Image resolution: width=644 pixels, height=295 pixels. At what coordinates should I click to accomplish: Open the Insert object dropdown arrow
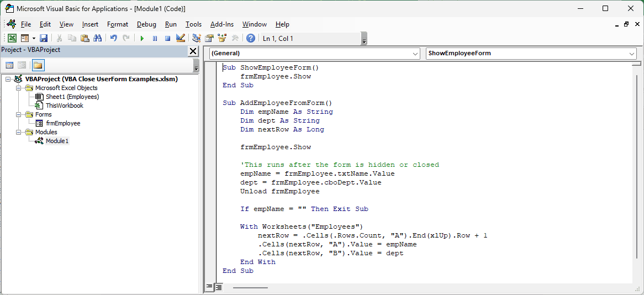click(x=33, y=38)
